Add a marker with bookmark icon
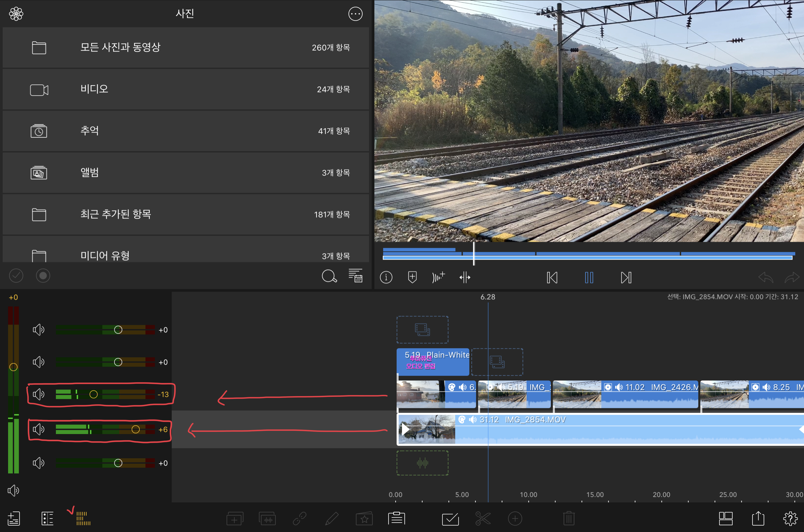Screen dimensions: 804x532 pyautogui.click(x=412, y=277)
